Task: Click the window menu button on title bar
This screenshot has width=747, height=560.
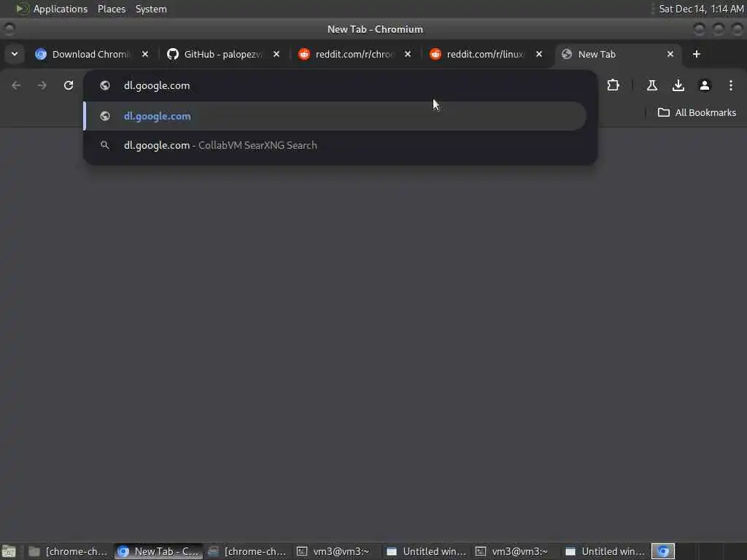Action: 9,29
